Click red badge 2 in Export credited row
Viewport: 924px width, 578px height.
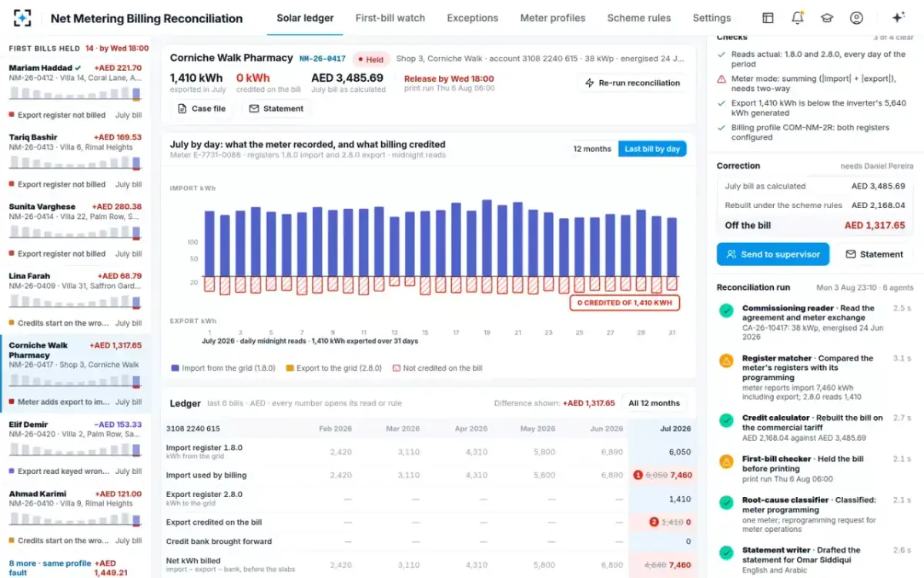coord(654,523)
